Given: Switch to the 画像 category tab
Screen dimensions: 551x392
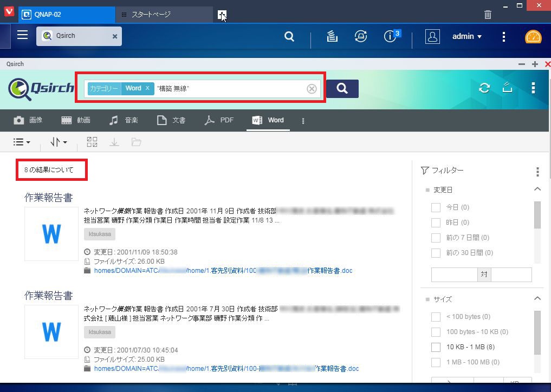Looking at the screenshot, I should pyautogui.click(x=28, y=120).
